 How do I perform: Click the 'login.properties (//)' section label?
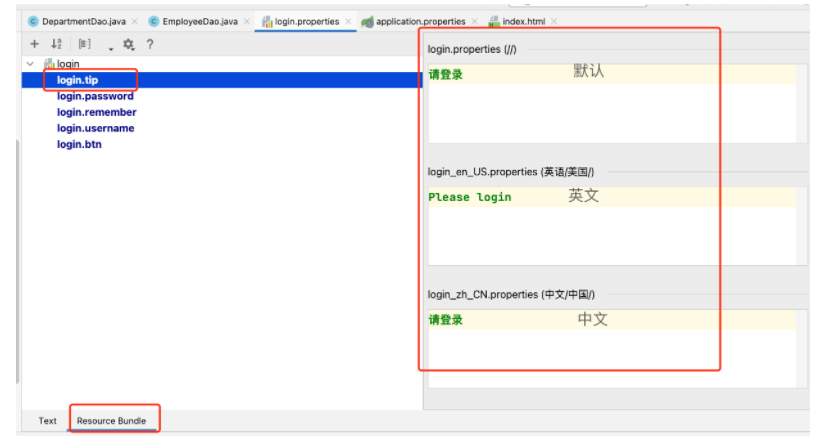click(x=472, y=49)
